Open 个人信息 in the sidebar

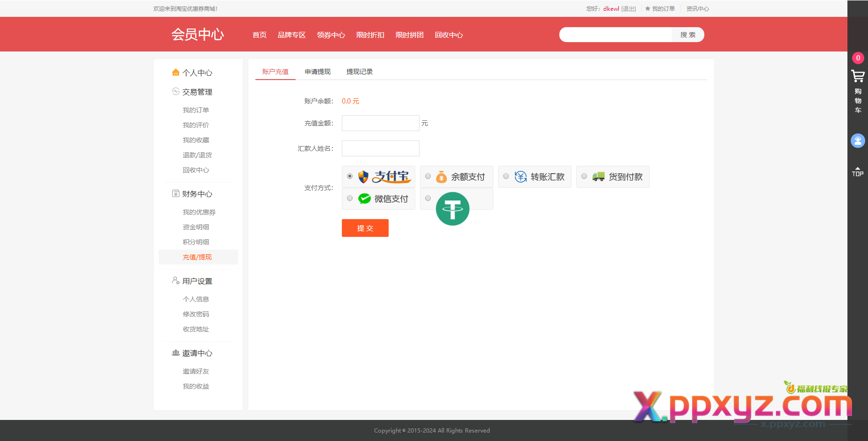point(196,299)
